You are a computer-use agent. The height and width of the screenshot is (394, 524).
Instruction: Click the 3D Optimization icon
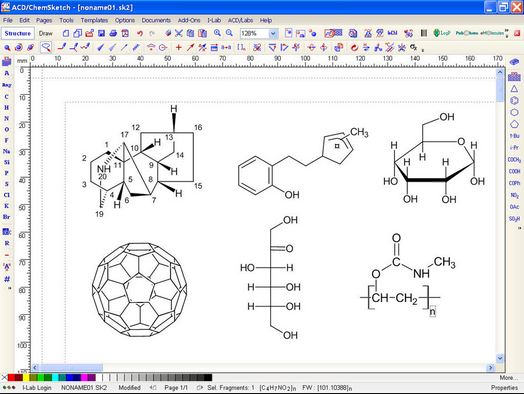pyautogui.click(x=338, y=47)
